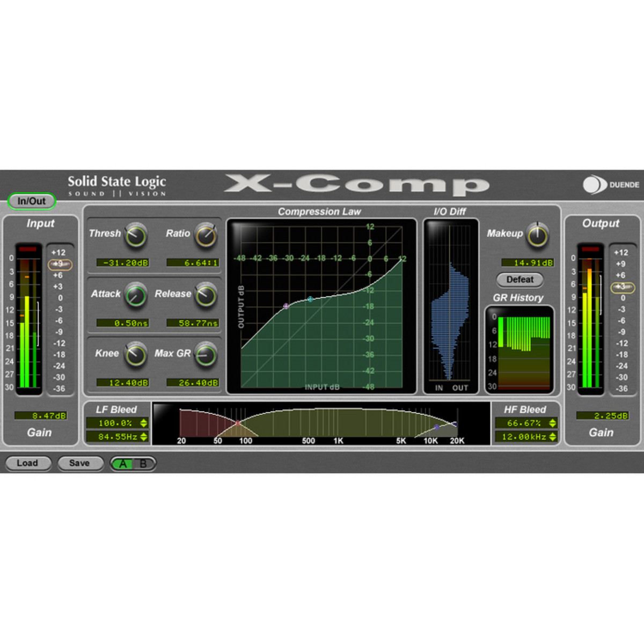Click the Output meter red clip indicator

[590, 249]
